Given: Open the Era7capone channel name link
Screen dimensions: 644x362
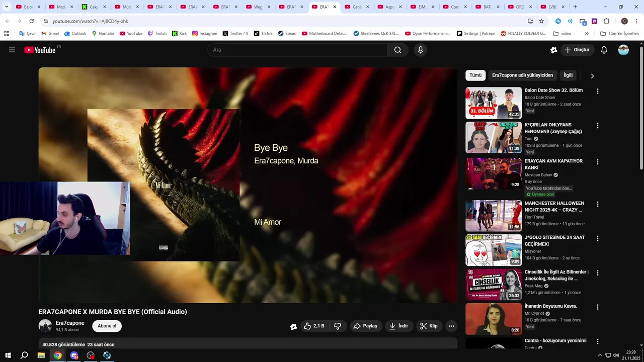Looking at the screenshot, I should click(x=70, y=323).
